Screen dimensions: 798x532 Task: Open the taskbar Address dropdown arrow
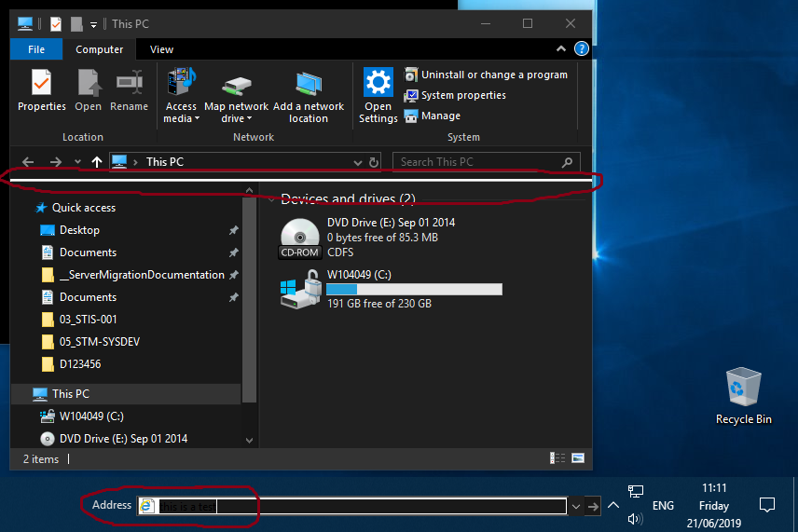point(575,507)
